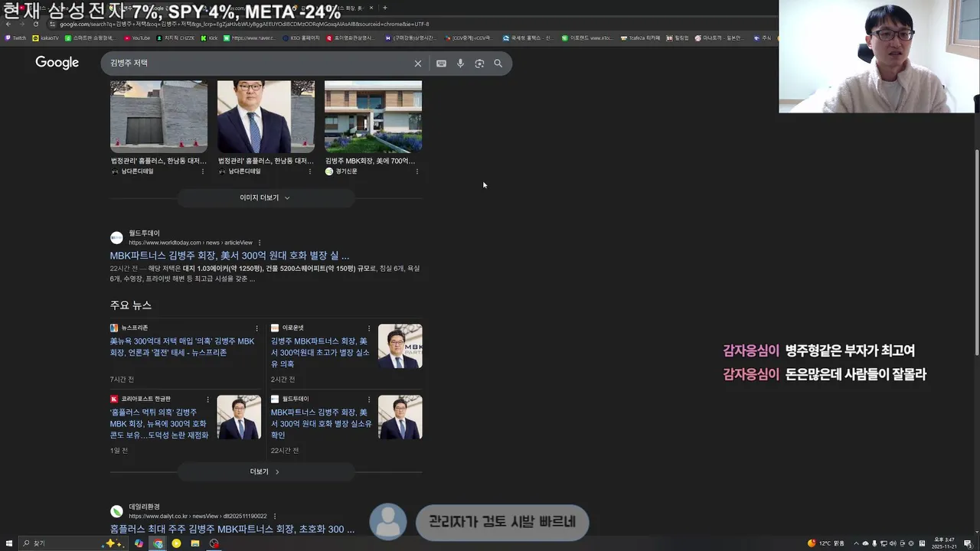This screenshot has width=980, height=551.
Task: Open the kakaoTV bookmark
Action: tap(46, 37)
